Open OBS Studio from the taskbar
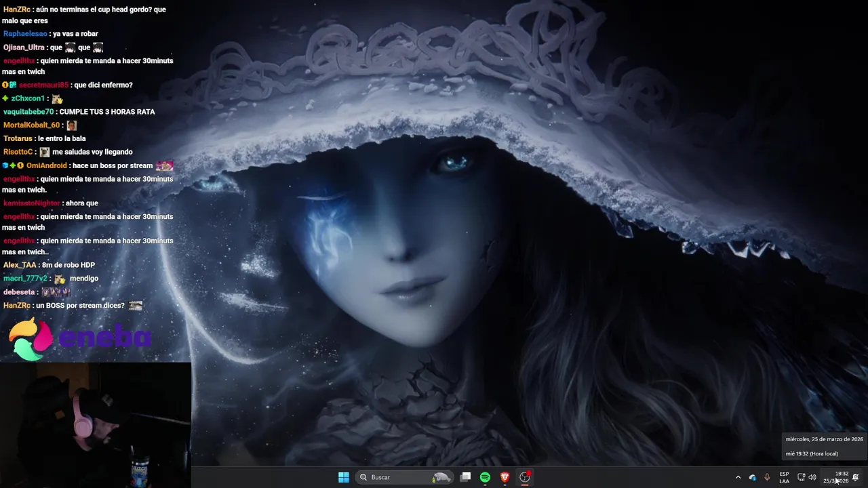The width and height of the screenshot is (868, 488). point(525,477)
